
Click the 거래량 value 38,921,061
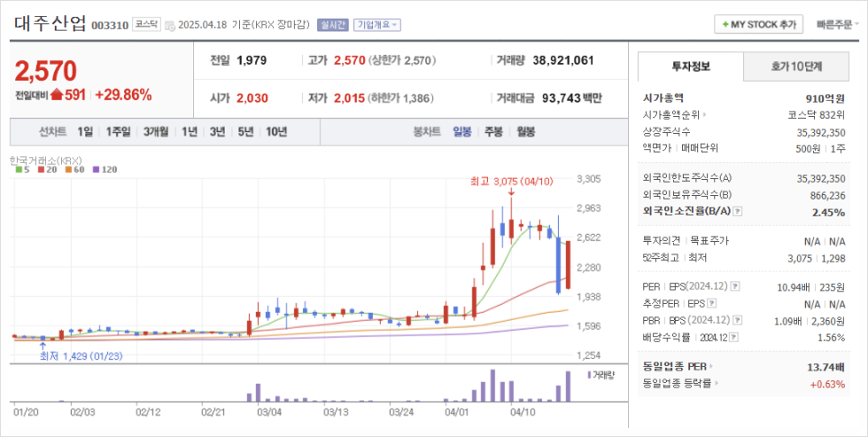[563, 60]
